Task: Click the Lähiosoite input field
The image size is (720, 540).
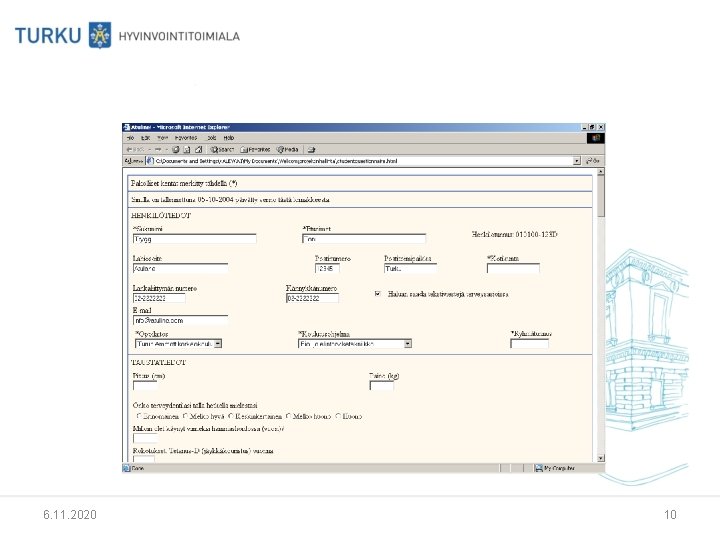Action: click(180, 269)
